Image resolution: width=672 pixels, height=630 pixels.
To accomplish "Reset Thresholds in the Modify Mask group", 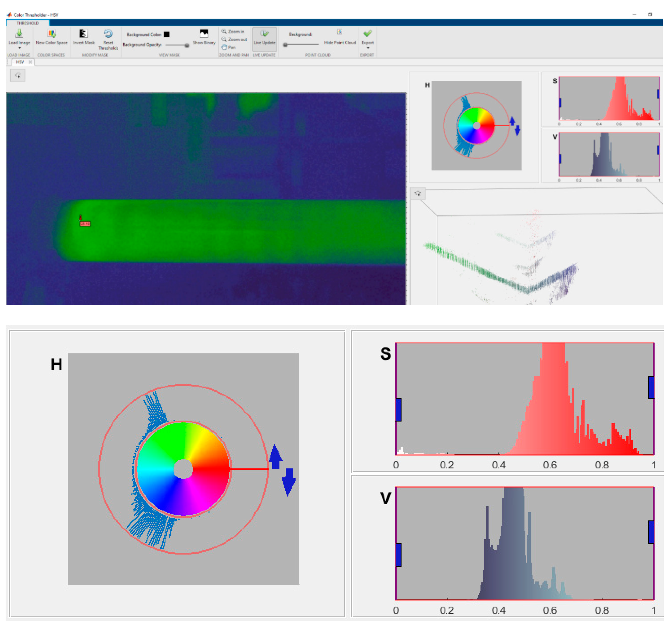I will 108,33.
